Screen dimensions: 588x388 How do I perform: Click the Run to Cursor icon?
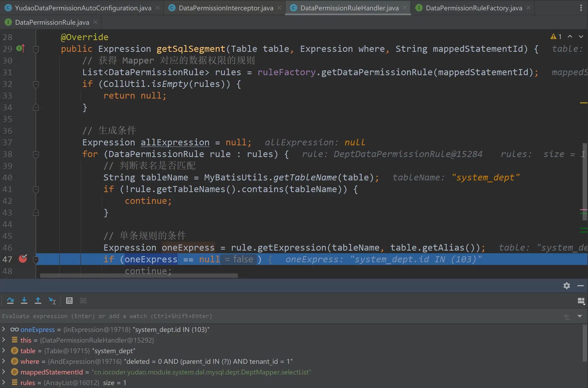52,301
